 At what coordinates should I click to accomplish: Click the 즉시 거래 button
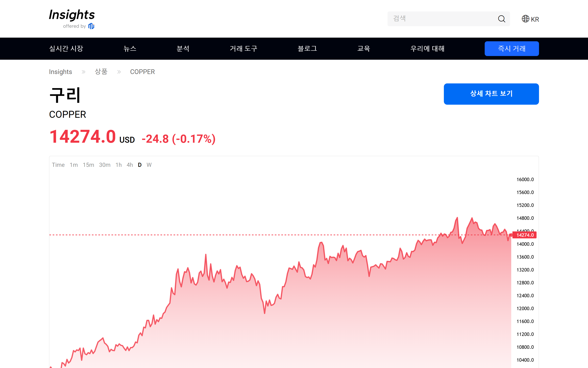(512, 49)
